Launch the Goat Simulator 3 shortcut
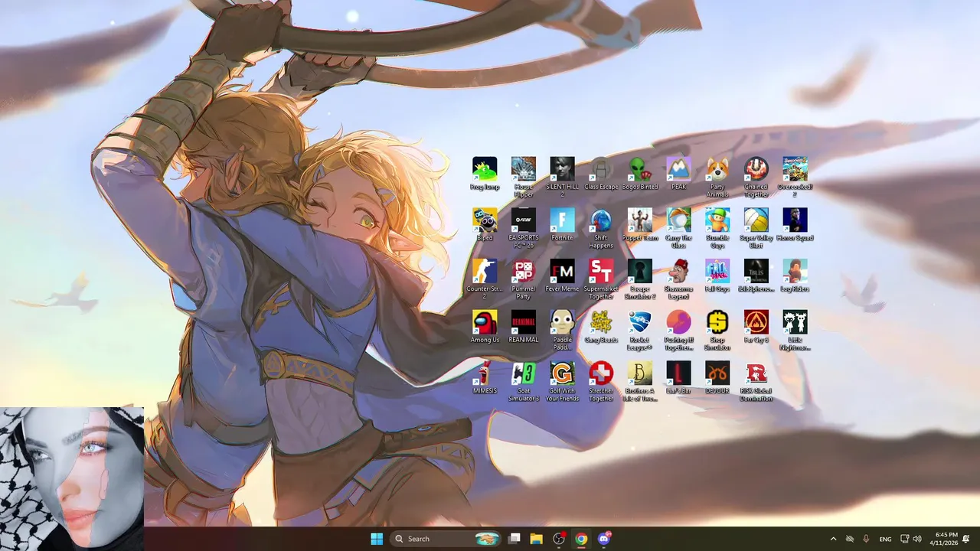 coord(524,382)
